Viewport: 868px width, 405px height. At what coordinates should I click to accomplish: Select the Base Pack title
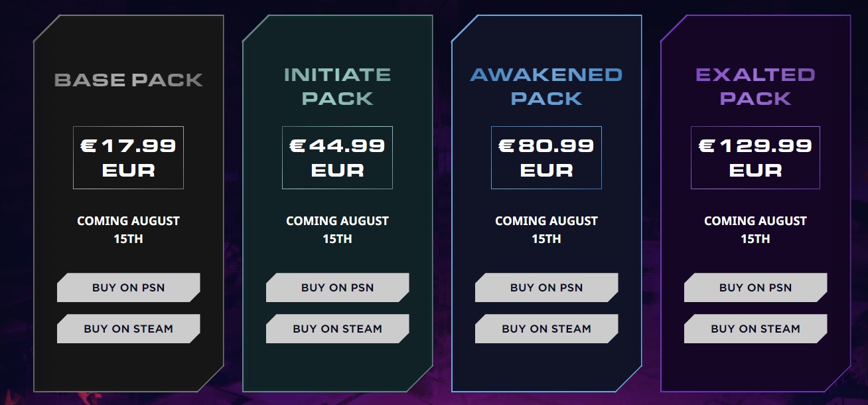pos(128,80)
